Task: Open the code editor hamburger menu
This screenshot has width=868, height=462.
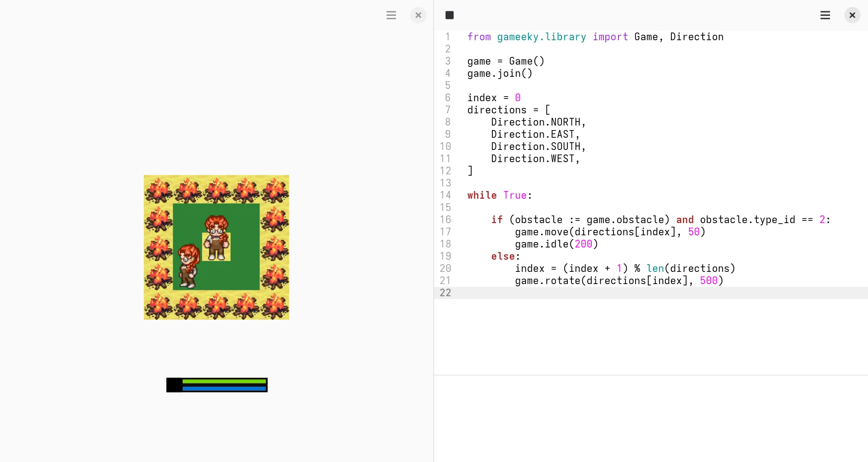Action: (x=825, y=15)
